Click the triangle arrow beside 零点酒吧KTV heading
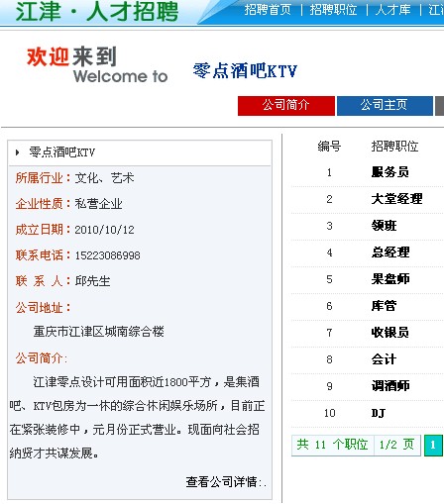Viewport: 444px width, 504px height. pos(17,152)
